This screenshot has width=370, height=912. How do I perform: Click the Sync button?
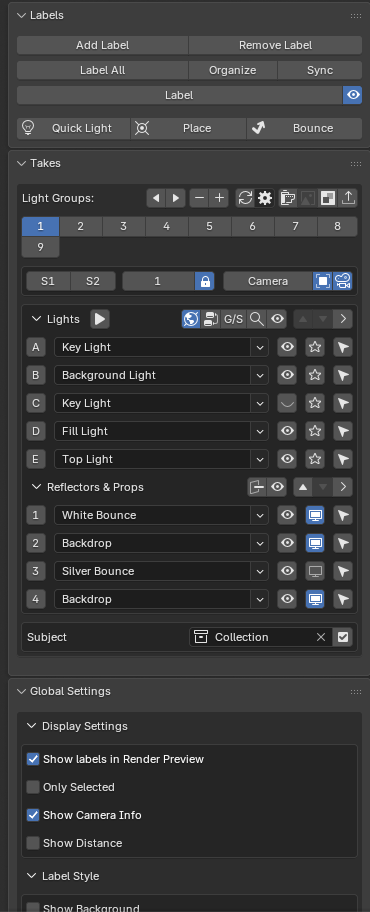(x=320, y=70)
